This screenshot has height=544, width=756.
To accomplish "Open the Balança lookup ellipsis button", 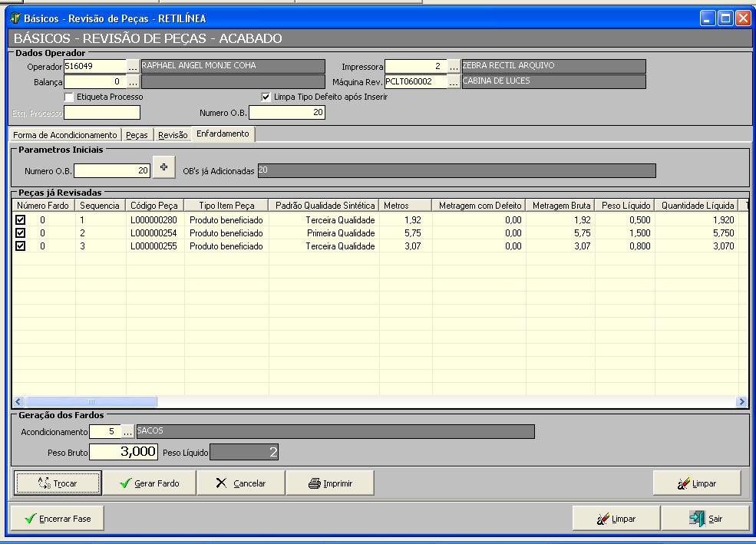I will click(x=133, y=81).
